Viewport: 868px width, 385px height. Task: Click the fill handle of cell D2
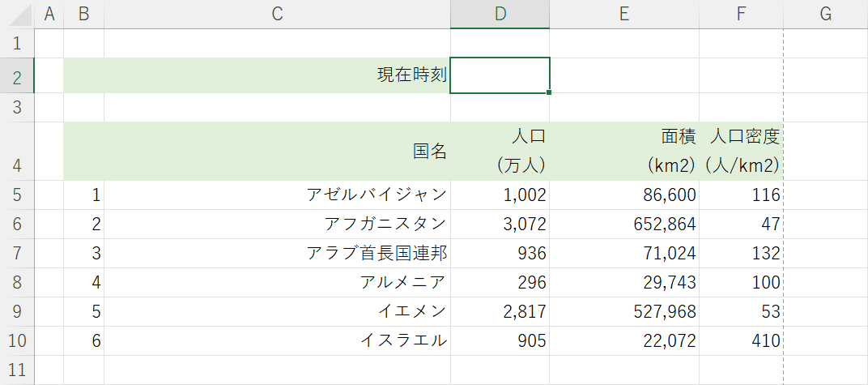550,93
